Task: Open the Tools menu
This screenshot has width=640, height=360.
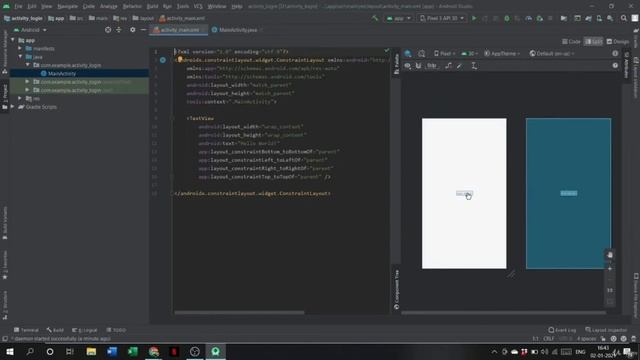Action: point(182,7)
